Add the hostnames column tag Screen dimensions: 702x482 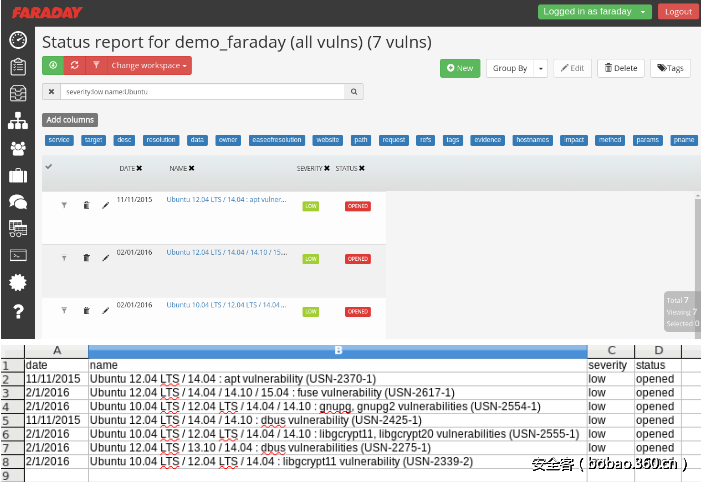click(532, 140)
